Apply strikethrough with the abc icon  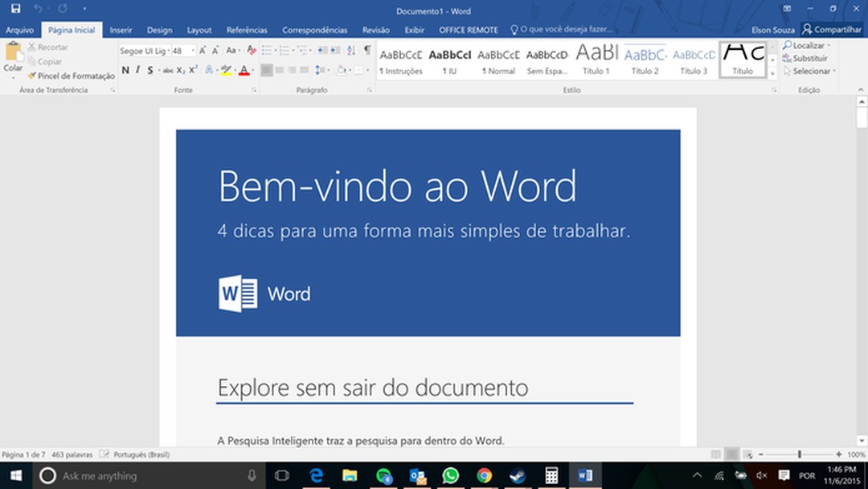[x=168, y=69]
